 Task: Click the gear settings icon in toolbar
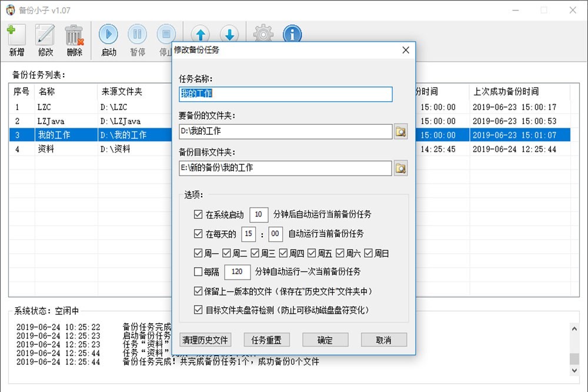click(263, 34)
